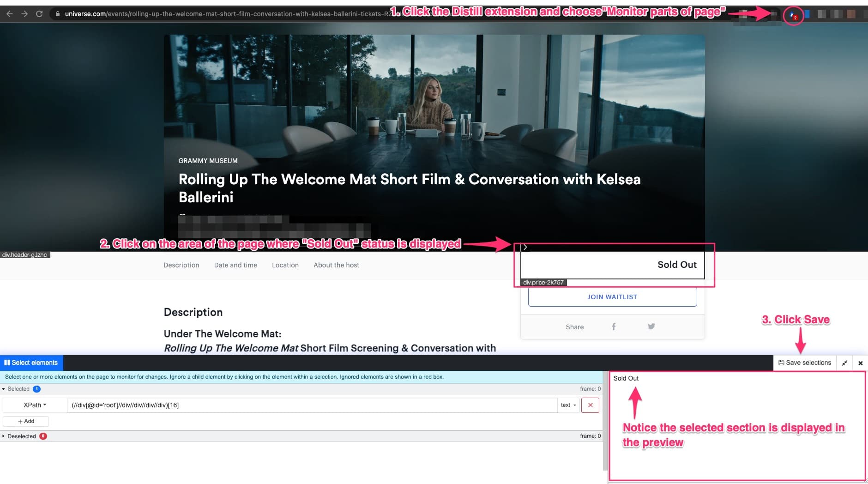Reload the page with the refresh icon
Viewport: 868px width, 484px height.
tap(39, 14)
